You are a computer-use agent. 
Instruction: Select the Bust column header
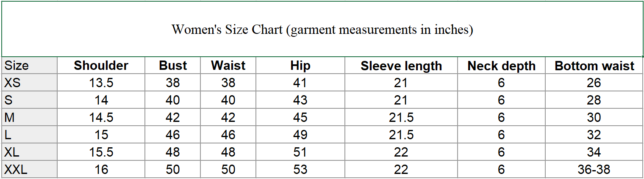173,66
